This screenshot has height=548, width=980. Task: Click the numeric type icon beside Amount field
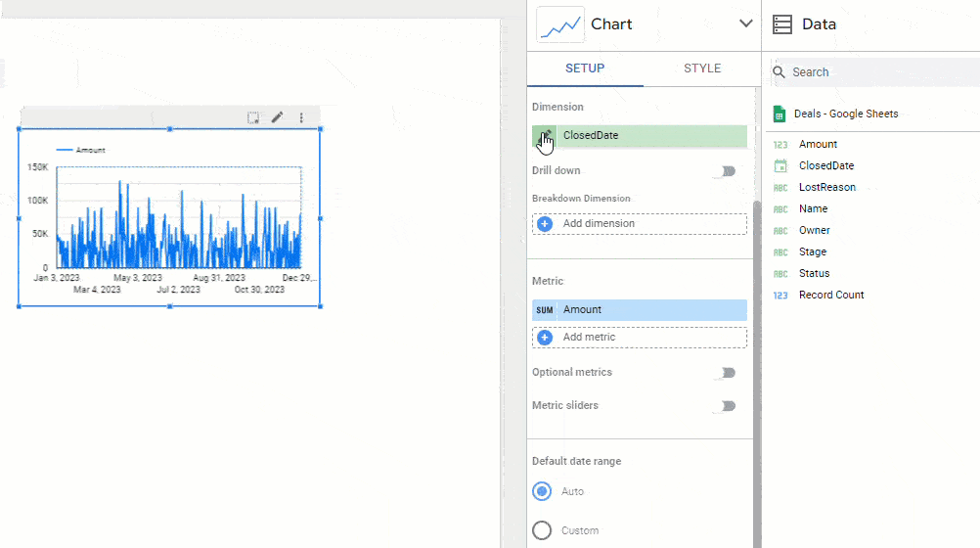tap(780, 145)
